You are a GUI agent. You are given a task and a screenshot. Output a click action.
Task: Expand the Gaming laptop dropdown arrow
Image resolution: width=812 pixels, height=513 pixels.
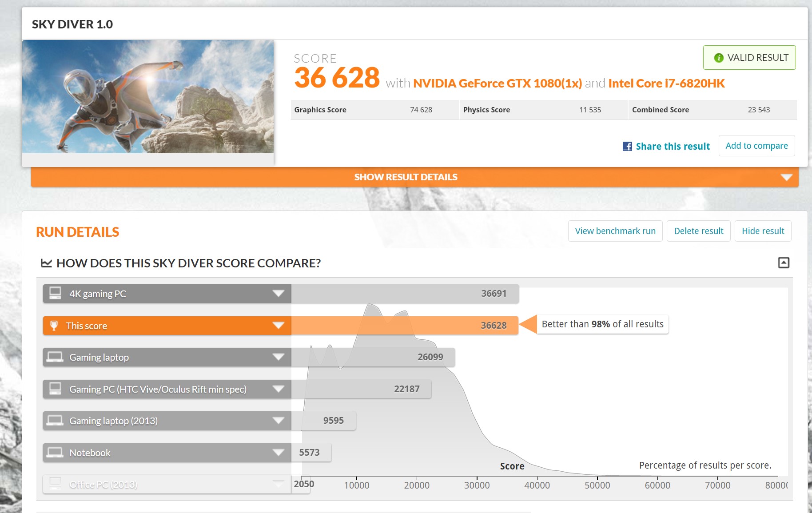point(279,357)
